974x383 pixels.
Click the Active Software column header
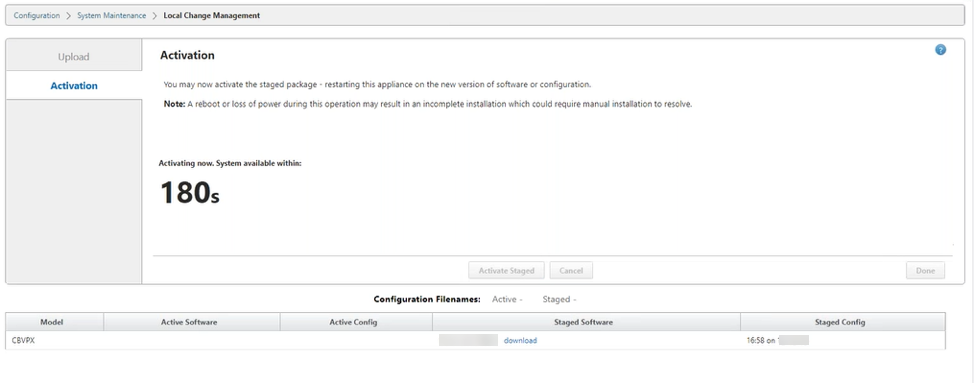tap(189, 322)
